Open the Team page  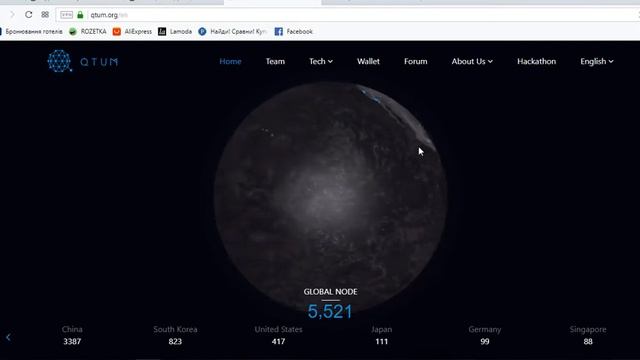(275, 61)
